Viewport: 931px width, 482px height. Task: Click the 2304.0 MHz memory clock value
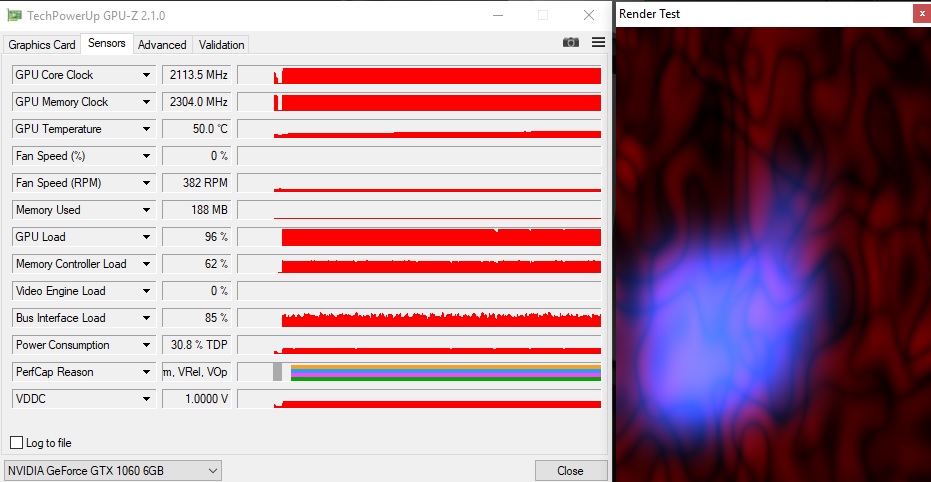click(197, 102)
